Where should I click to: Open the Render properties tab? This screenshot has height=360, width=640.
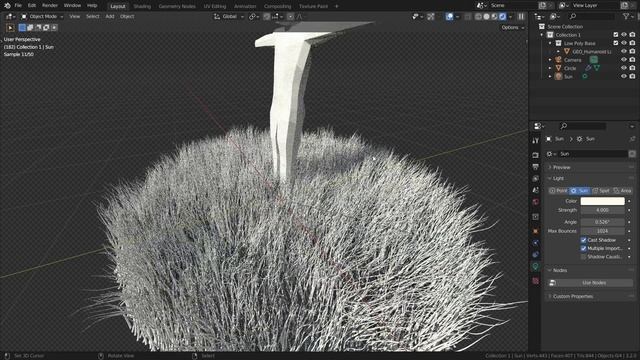coord(536,156)
